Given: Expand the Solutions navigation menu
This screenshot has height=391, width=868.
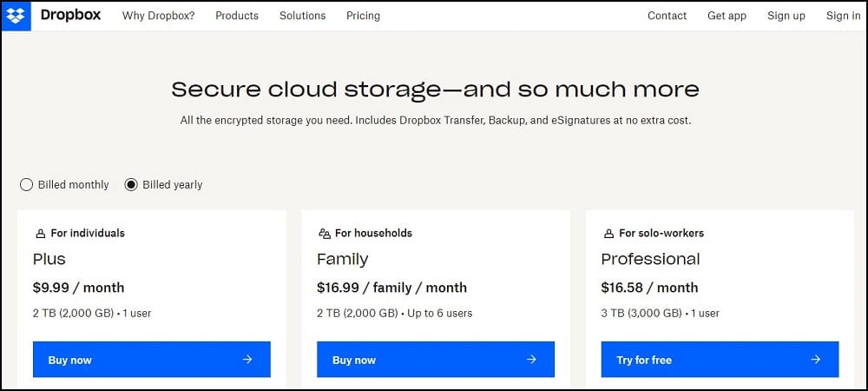Looking at the screenshot, I should 302,16.
